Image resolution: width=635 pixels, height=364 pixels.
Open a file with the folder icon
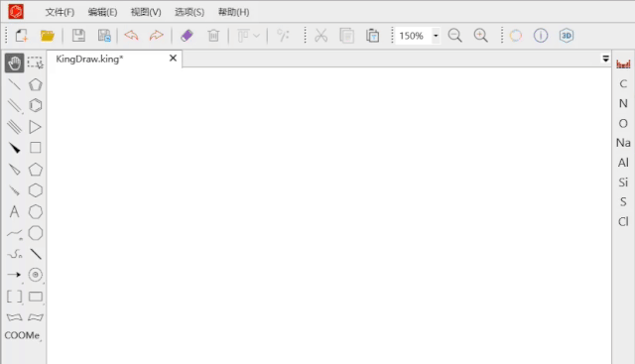[x=48, y=36]
